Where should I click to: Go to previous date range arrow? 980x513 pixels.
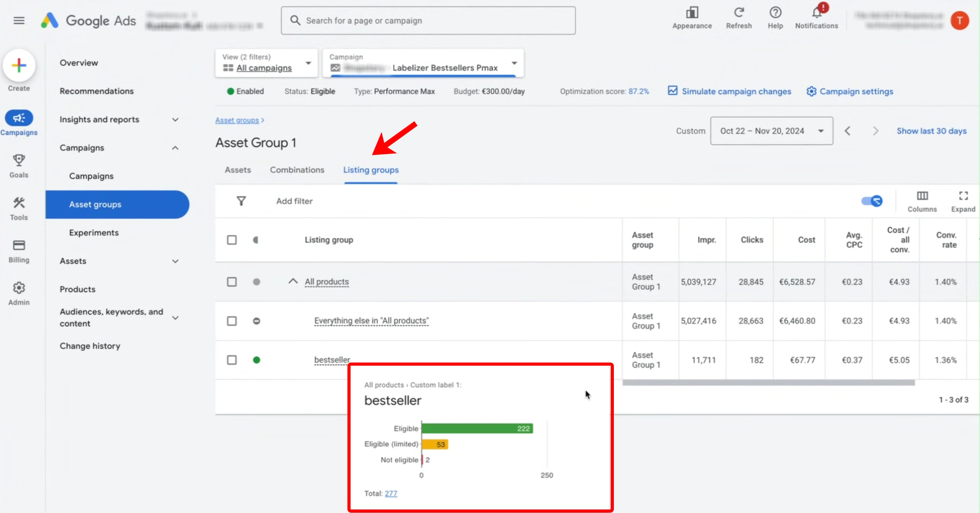[x=848, y=131]
